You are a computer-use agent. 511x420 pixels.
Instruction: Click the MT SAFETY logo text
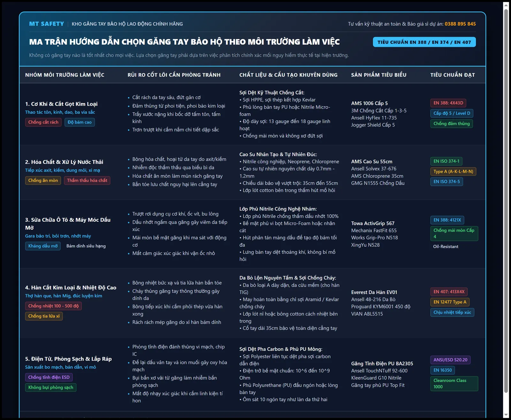click(46, 24)
